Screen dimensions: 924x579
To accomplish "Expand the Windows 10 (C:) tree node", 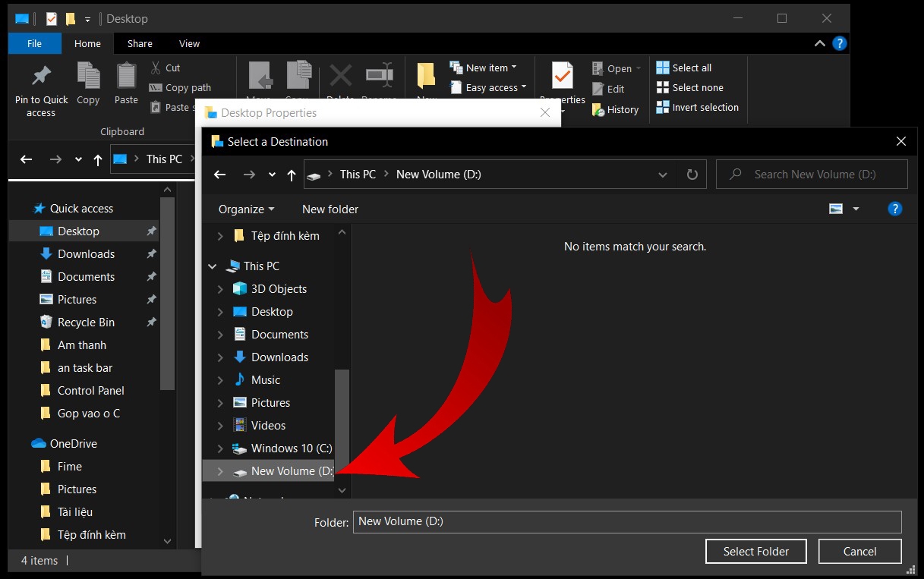I will tap(220, 448).
